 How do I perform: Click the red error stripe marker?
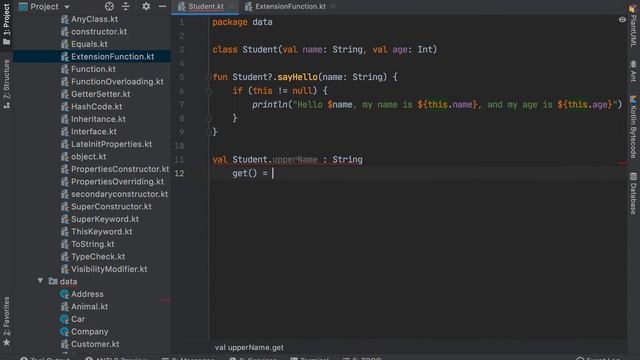tap(622, 163)
